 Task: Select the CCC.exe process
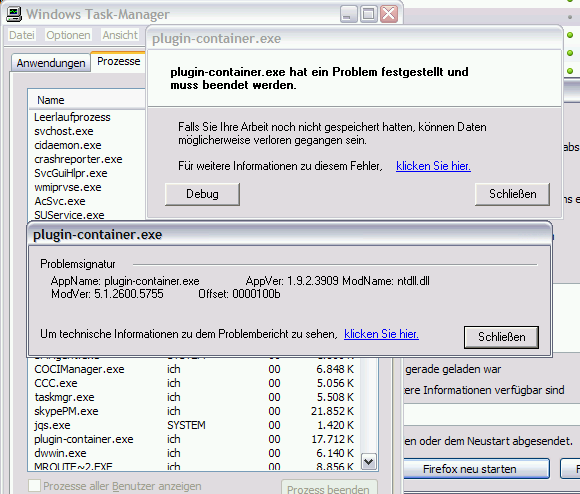pyautogui.click(x=194, y=383)
